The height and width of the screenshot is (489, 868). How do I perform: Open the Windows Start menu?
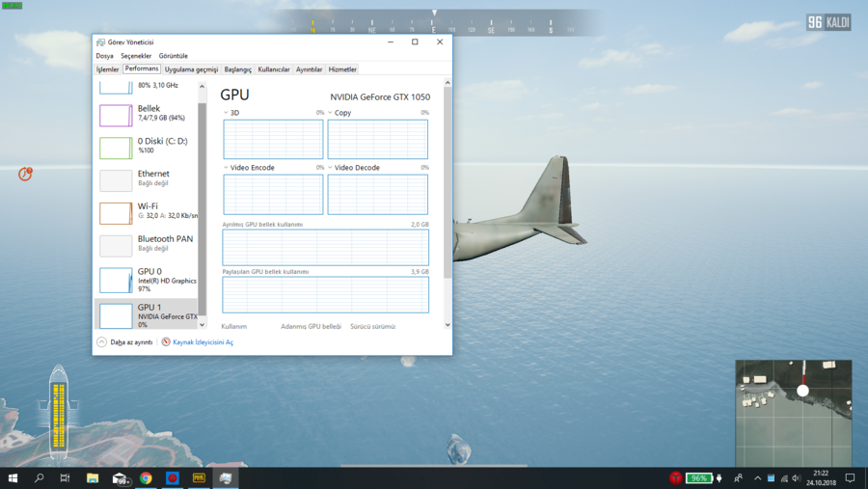tap(13, 478)
